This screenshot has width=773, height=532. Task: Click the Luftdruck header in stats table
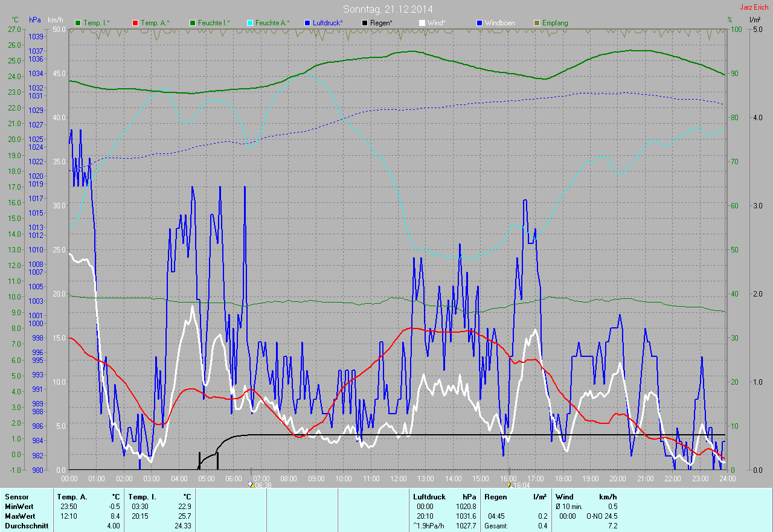(429, 497)
